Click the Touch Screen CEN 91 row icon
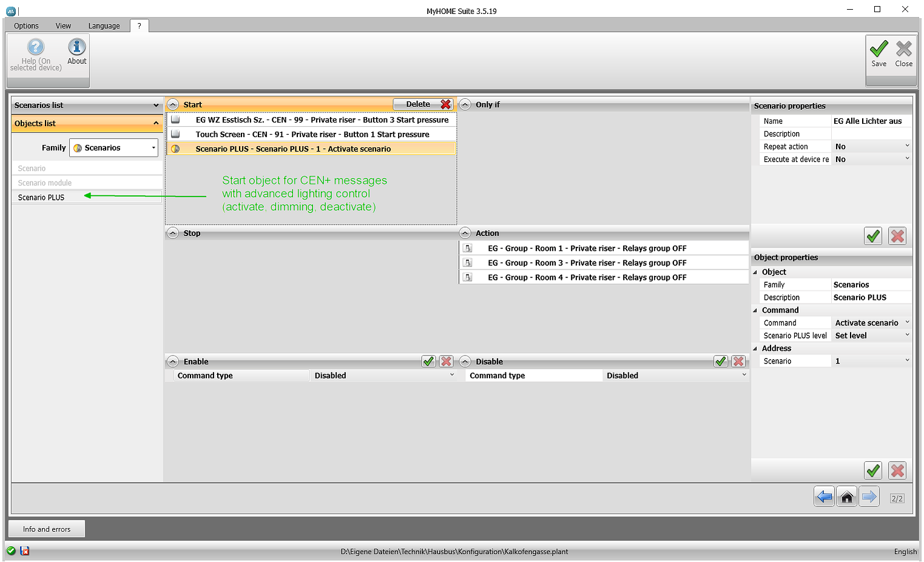The image size is (924, 562). click(x=175, y=134)
